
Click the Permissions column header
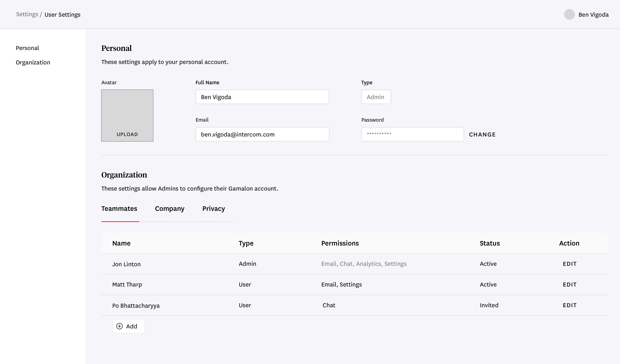pyautogui.click(x=340, y=243)
